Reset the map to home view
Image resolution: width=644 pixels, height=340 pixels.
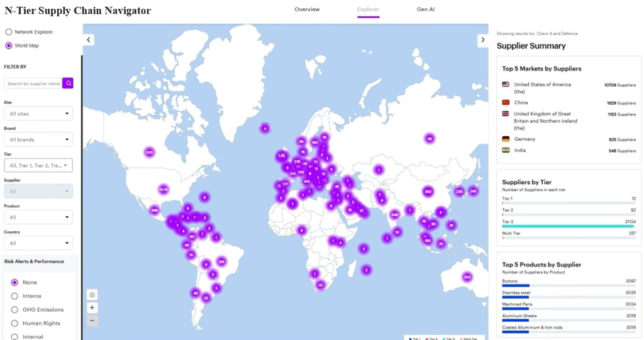pos(92,295)
